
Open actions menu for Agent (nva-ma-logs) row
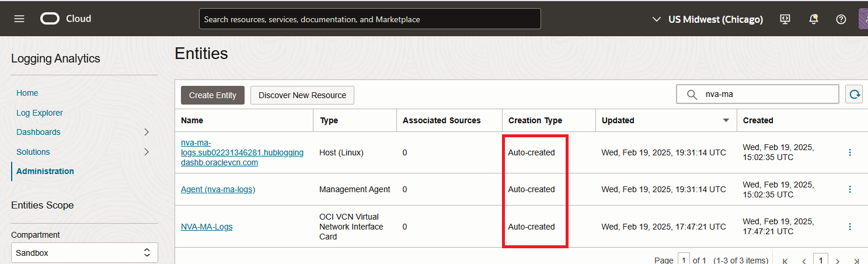click(850, 189)
